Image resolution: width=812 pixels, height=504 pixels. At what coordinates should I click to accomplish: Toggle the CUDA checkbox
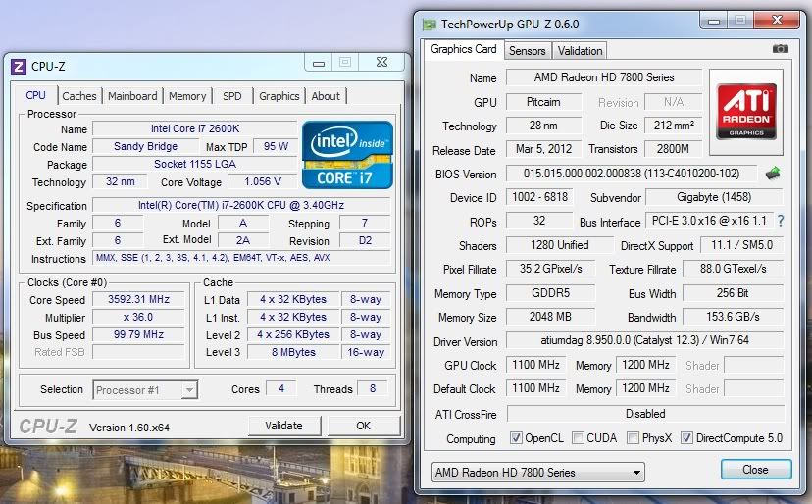pyautogui.click(x=578, y=437)
